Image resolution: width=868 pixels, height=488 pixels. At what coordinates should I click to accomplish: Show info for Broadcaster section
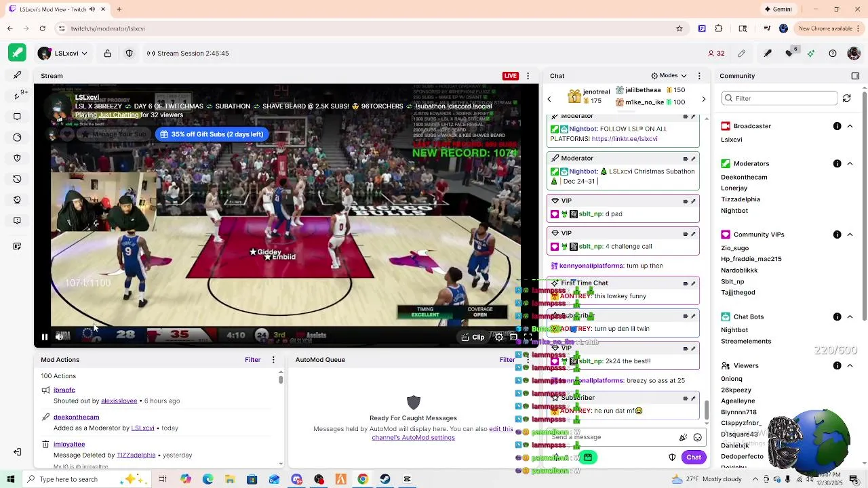pos(837,126)
